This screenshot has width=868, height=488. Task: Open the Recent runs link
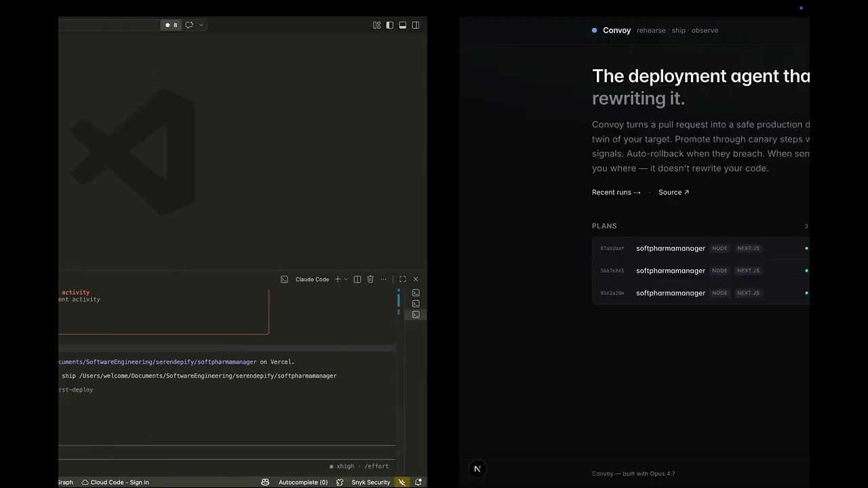[x=616, y=192]
